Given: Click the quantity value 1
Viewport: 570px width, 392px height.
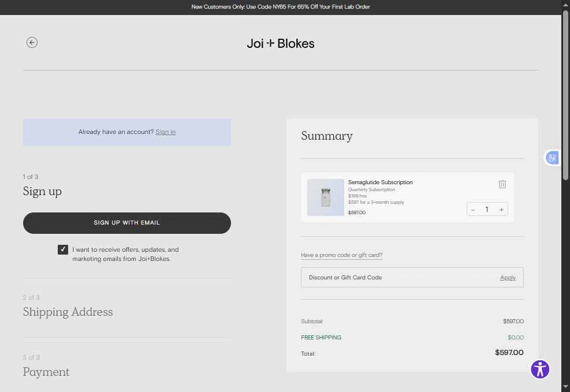Looking at the screenshot, I should 487,209.
